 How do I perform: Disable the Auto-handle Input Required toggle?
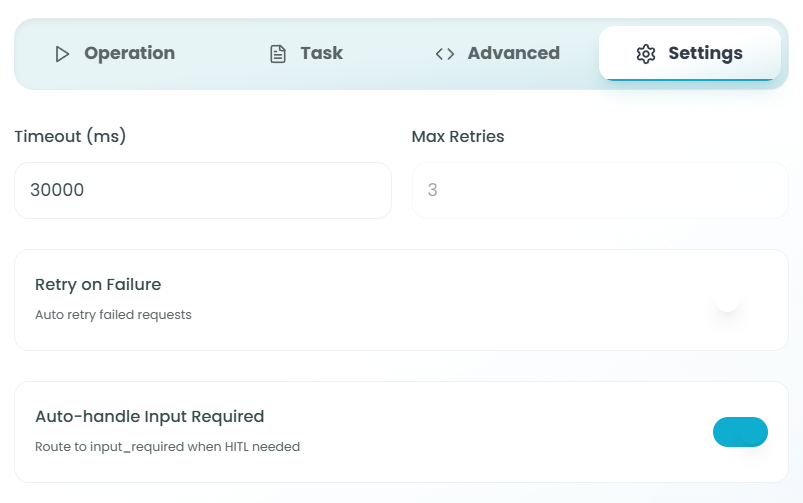coord(740,432)
